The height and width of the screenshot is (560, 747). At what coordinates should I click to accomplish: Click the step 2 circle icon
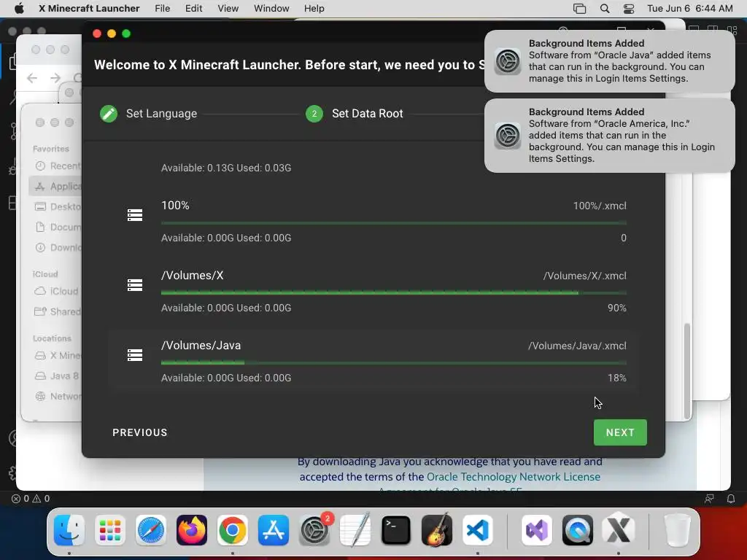314,113
